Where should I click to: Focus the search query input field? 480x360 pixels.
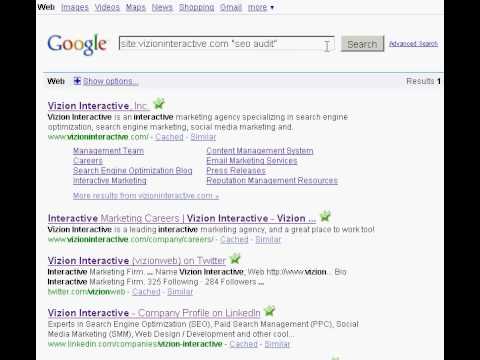click(x=227, y=44)
